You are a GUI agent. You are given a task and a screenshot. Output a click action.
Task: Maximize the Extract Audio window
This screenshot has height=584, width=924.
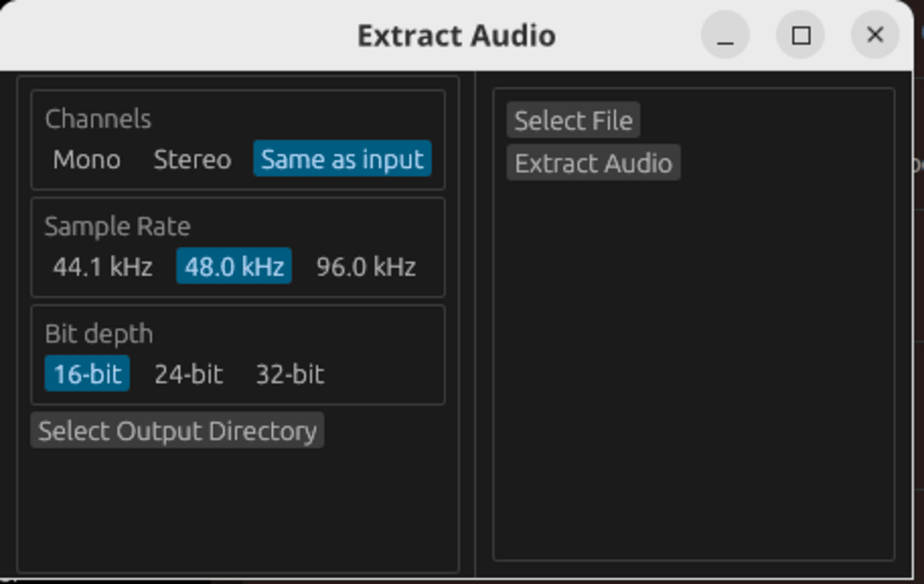[x=800, y=34]
